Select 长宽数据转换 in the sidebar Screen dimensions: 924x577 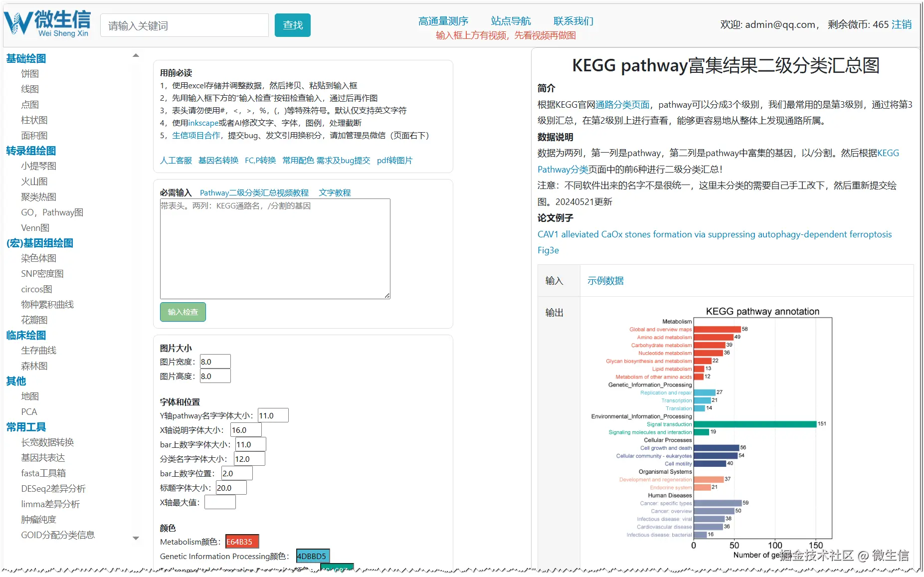47,442
